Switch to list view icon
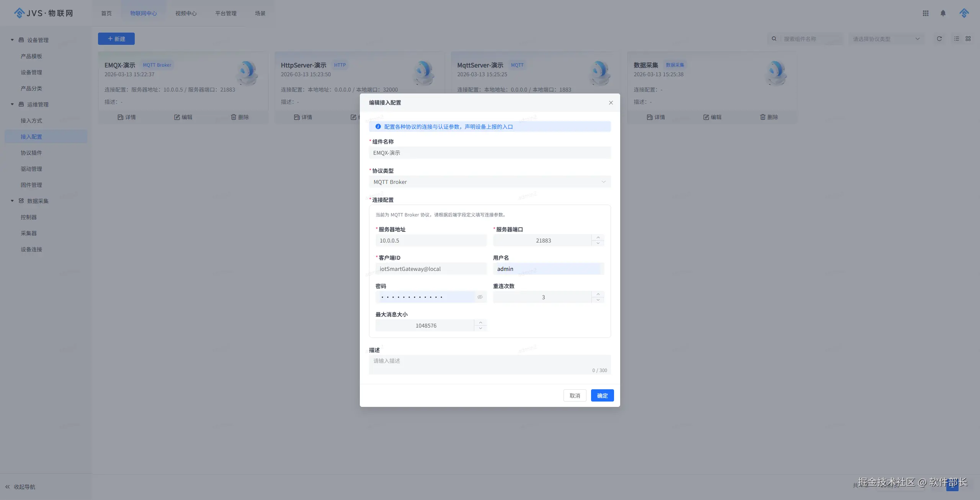 click(957, 39)
